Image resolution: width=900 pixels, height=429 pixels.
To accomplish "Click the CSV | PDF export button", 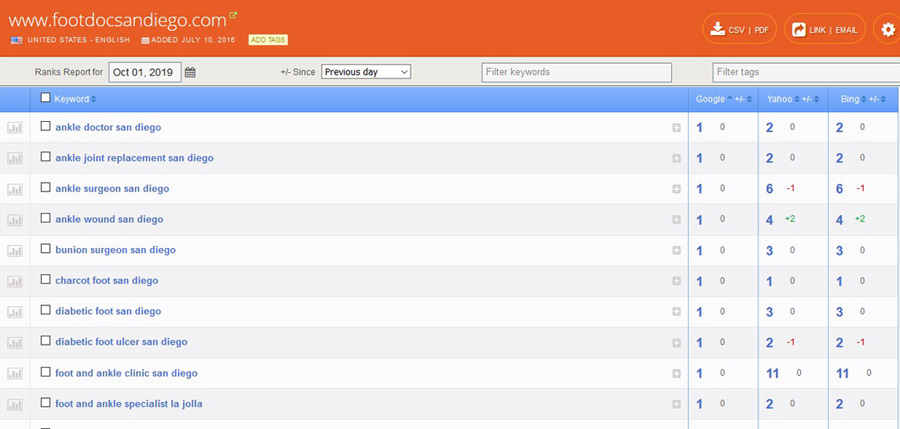I will [x=739, y=30].
